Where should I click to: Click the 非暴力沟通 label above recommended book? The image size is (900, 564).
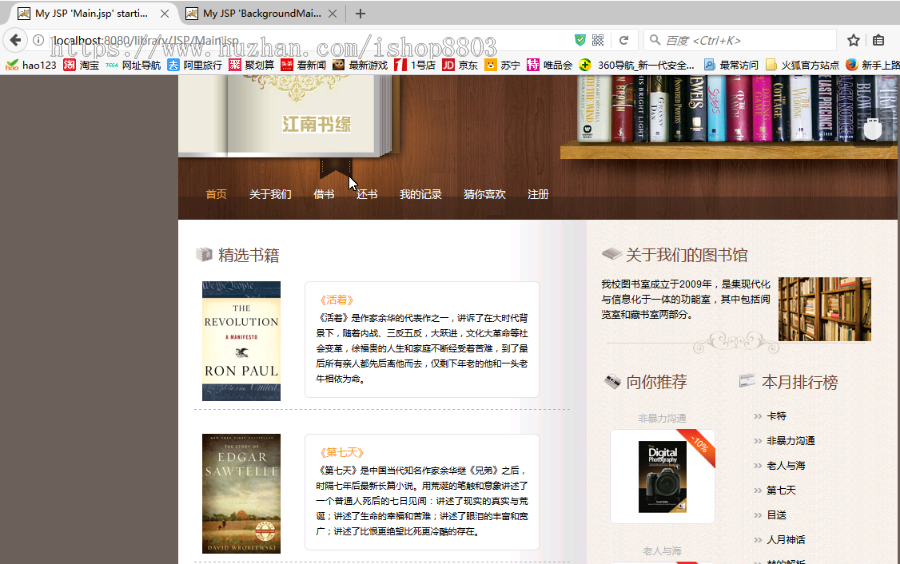(662, 418)
